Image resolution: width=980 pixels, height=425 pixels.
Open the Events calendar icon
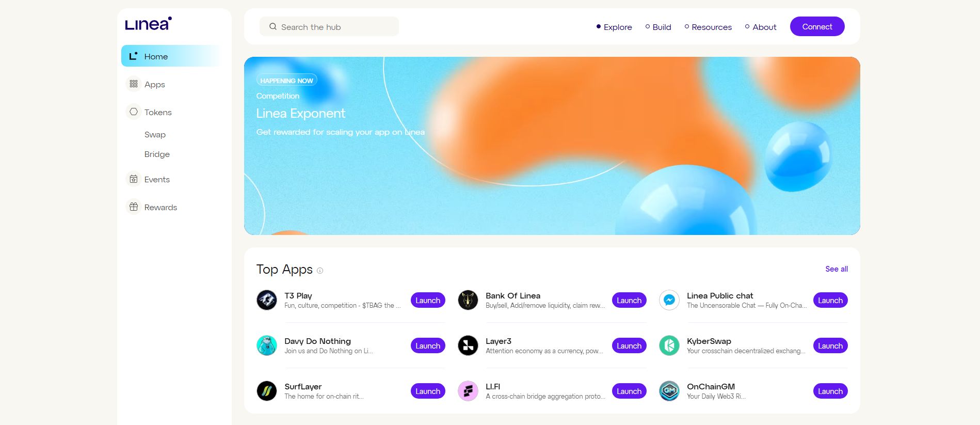click(134, 179)
